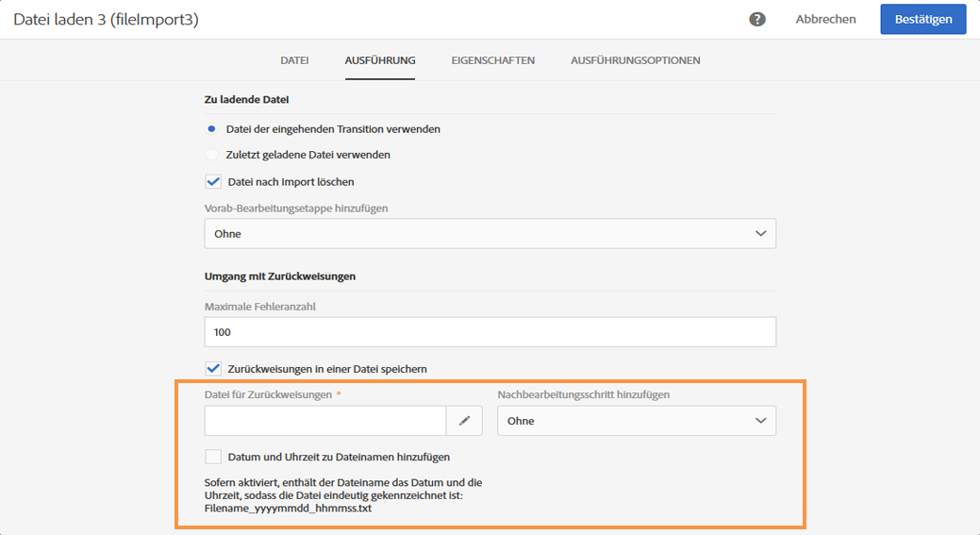Click the pencil edit icon for rejects file
Screen dimensions: 980x535
464,421
